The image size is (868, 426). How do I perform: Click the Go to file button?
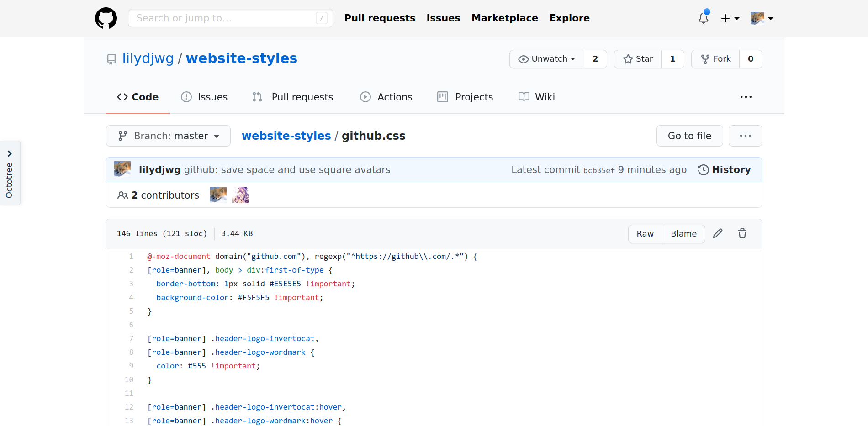pos(689,136)
